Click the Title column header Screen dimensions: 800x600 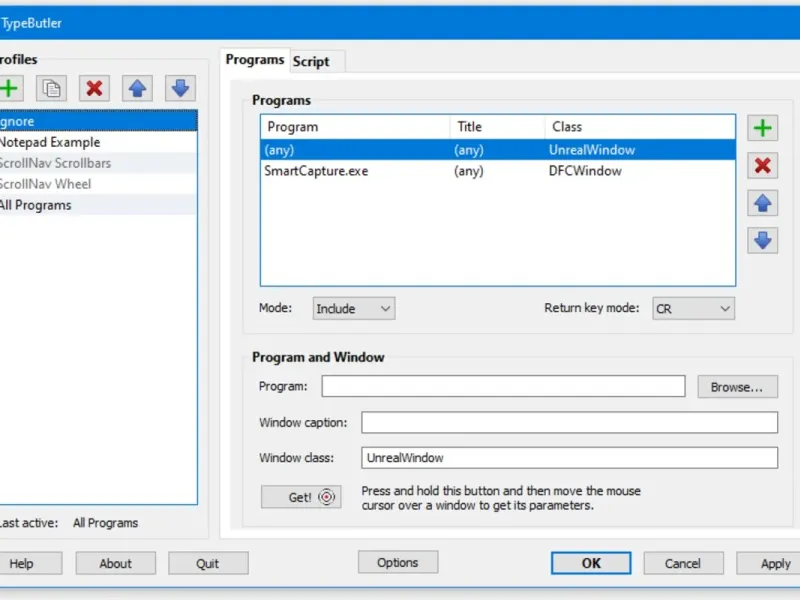click(x=497, y=127)
